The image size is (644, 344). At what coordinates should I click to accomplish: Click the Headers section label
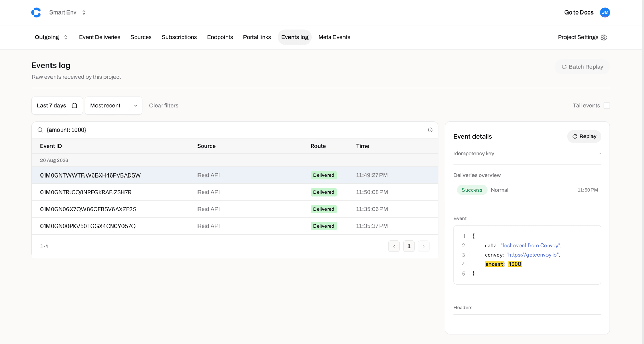coord(463,308)
